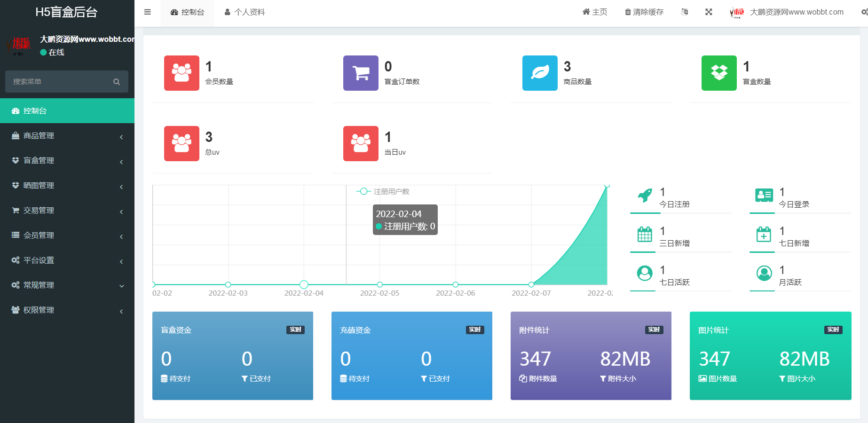Click into the 搜索菜单 search field

point(59,82)
